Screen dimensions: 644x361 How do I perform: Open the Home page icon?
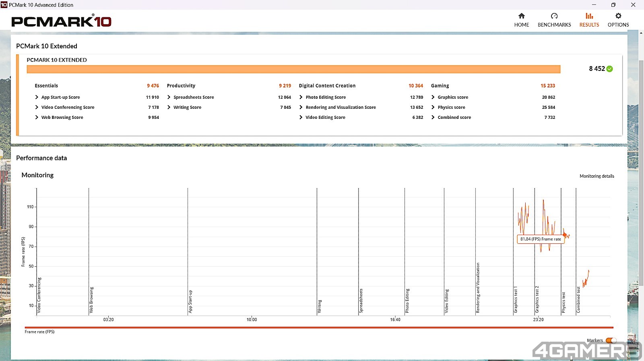[x=522, y=16]
